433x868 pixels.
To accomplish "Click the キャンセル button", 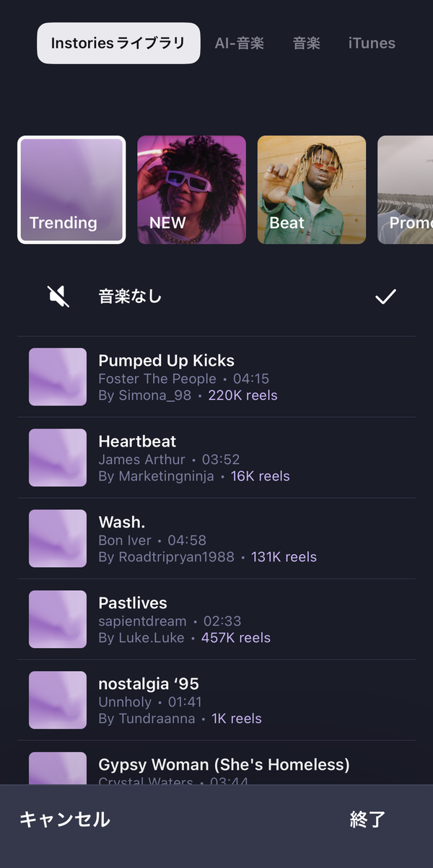I will tap(64, 820).
